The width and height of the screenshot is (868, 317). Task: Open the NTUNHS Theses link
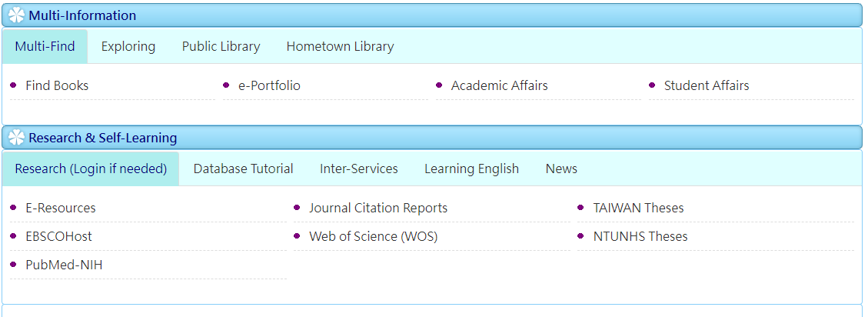coord(640,237)
